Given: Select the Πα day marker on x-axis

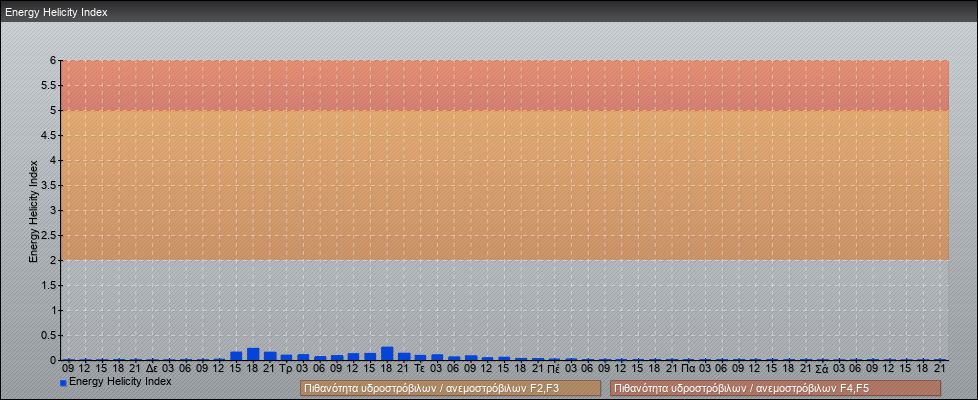Looking at the screenshot, I should tap(688, 368).
